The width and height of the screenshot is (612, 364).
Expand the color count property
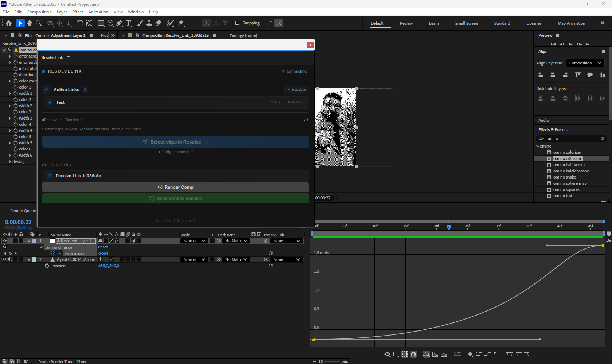9,81
